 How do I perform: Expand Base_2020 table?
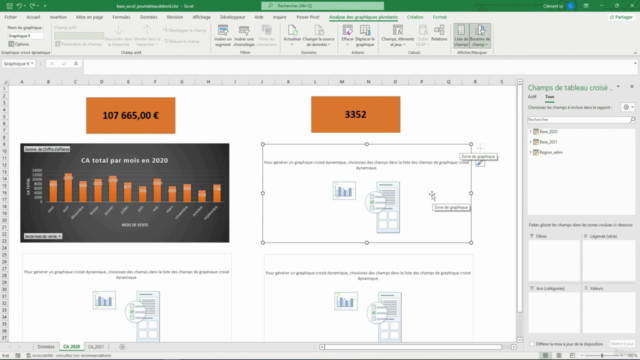click(x=531, y=132)
